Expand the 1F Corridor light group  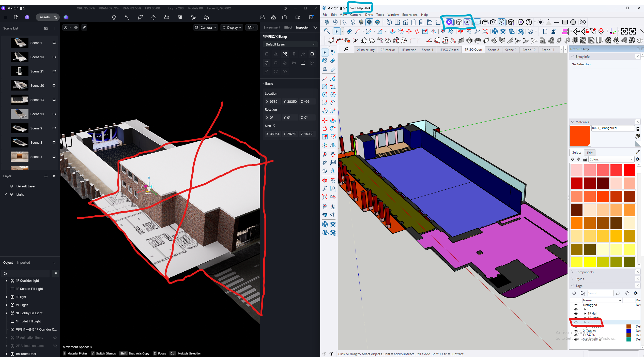click(7, 281)
